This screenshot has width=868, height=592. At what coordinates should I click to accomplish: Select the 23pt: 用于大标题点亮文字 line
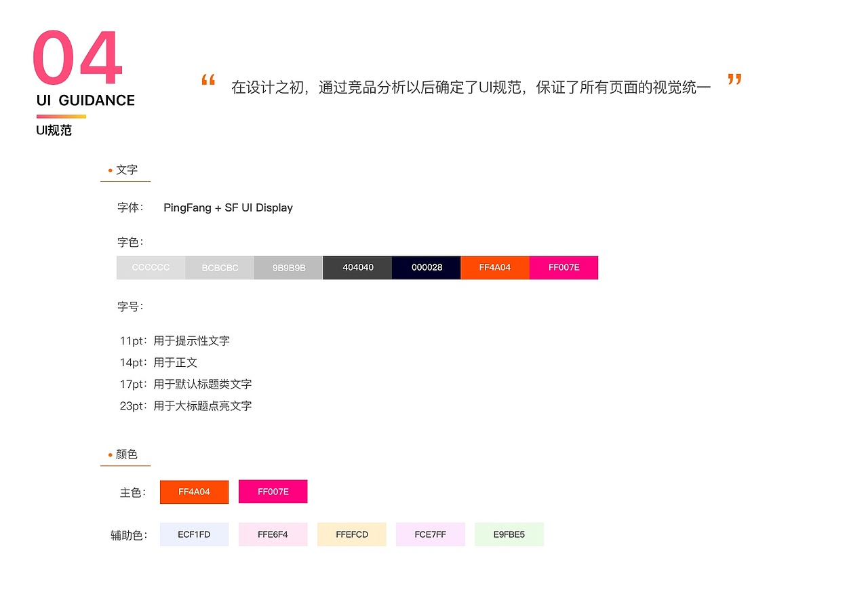tap(186, 406)
